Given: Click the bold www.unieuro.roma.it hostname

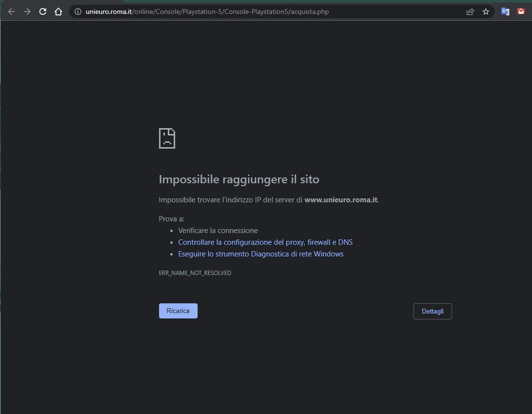Looking at the screenshot, I should [x=340, y=200].
